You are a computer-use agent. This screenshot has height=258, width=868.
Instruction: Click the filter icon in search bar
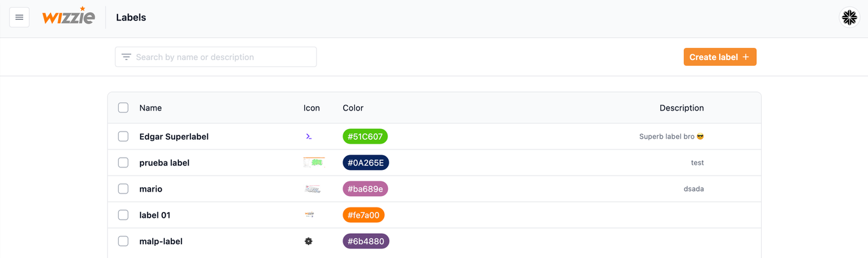[x=127, y=57]
